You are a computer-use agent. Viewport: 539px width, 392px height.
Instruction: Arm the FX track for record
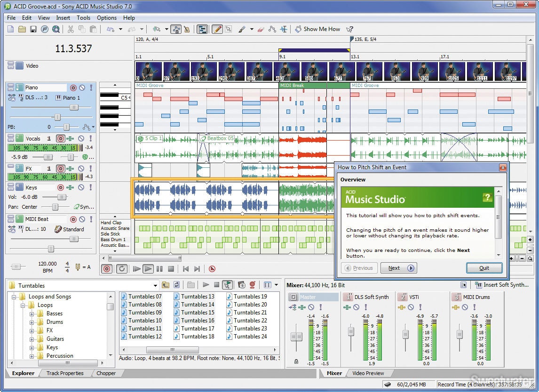(x=61, y=169)
